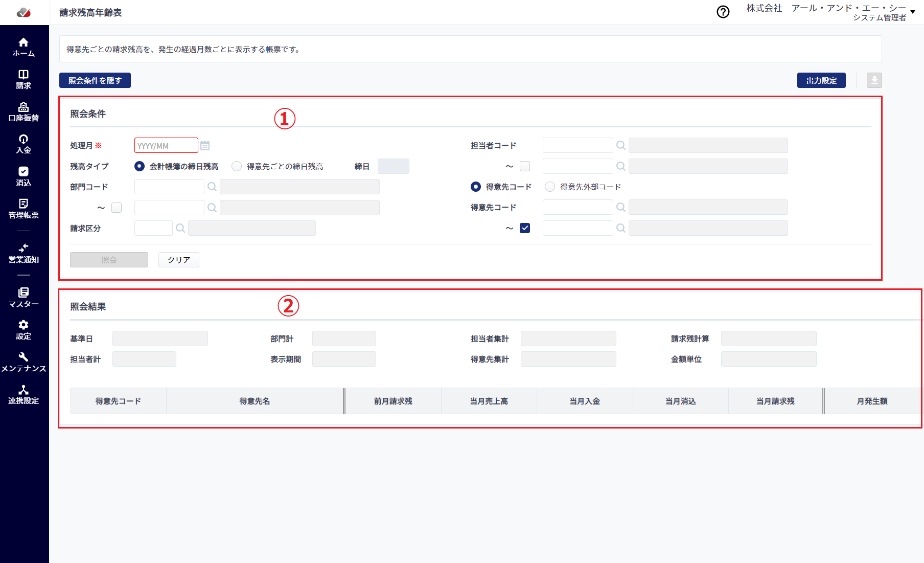Click the 請求区分 input field
The width and height of the screenshot is (924, 563).
(153, 228)
